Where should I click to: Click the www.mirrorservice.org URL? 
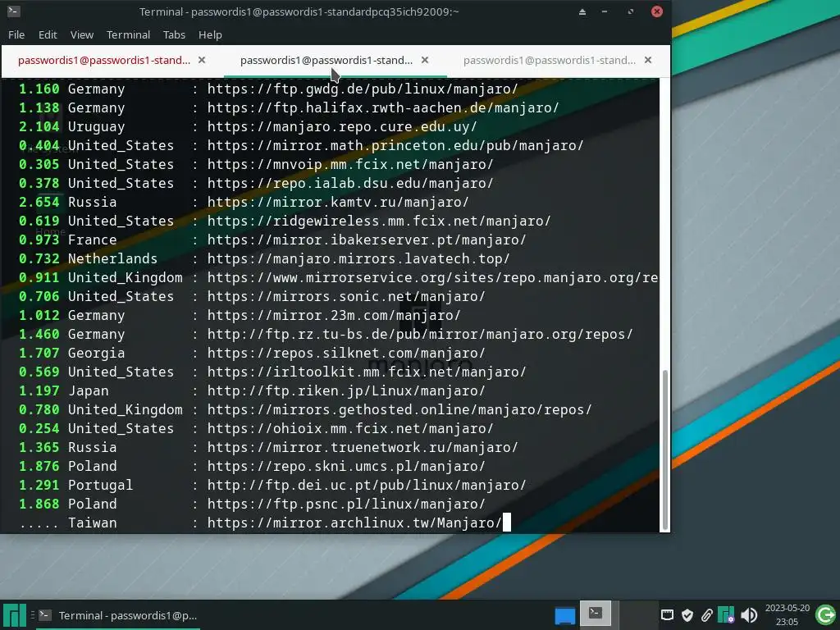433,277
